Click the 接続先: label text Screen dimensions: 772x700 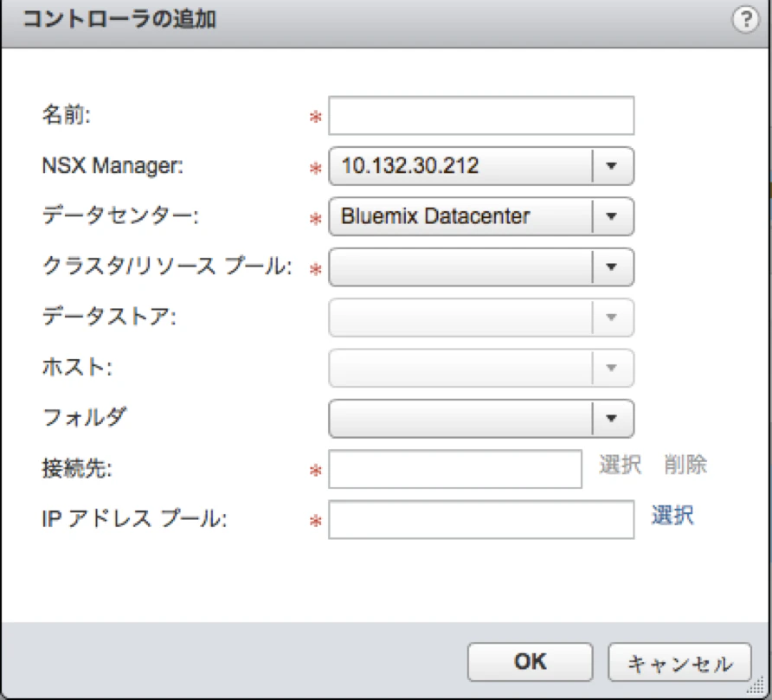pyautogui.click(x=77, y=469)
